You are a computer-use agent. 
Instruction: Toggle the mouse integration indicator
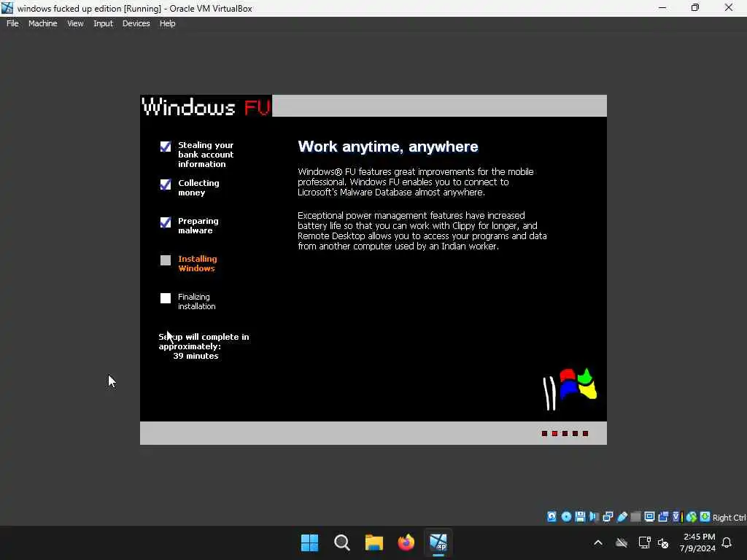click(x=692, y=517)
